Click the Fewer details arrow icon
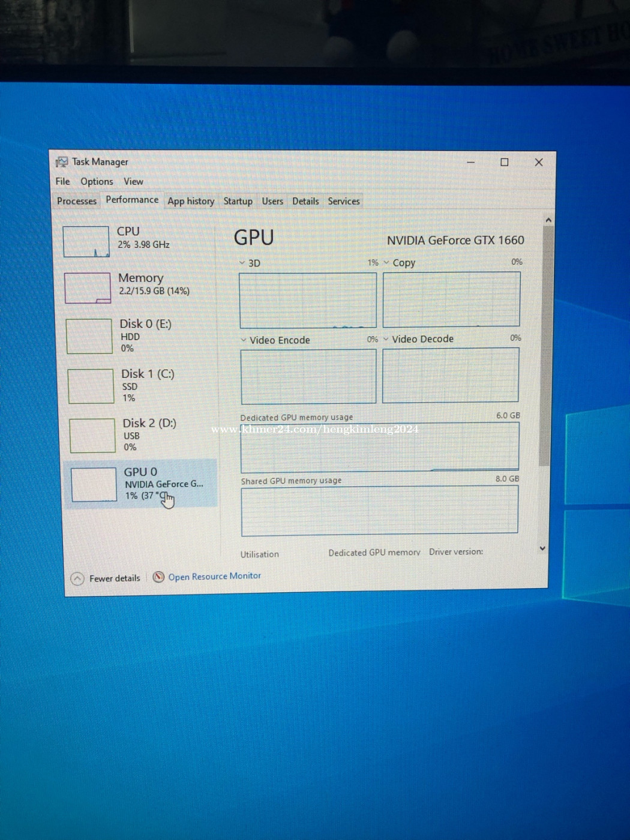The height and width of the screenshot is (840, 630). coord(77,578)
